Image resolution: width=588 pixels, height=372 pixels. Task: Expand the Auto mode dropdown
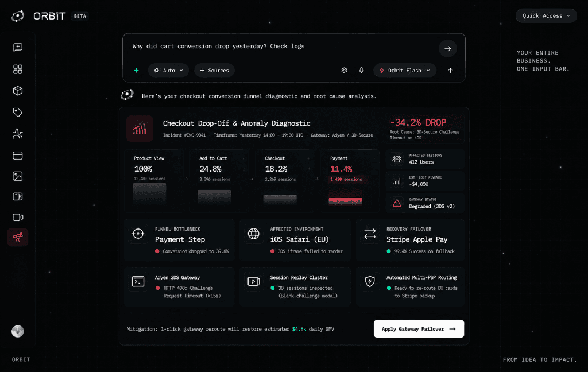[168, 70]
